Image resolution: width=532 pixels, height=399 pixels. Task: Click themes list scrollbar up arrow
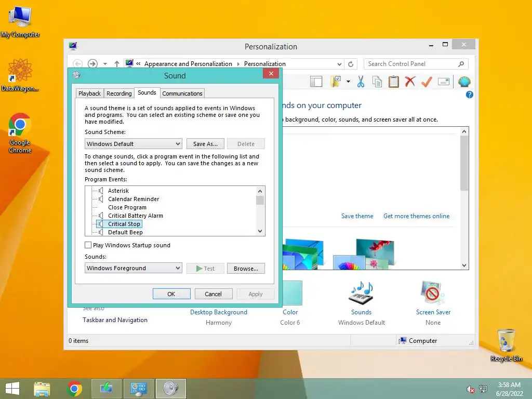[x=464, y=131]
